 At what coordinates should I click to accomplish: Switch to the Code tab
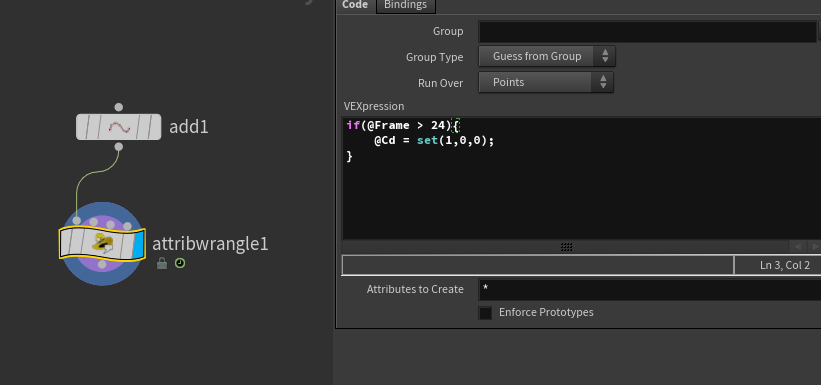355,5
